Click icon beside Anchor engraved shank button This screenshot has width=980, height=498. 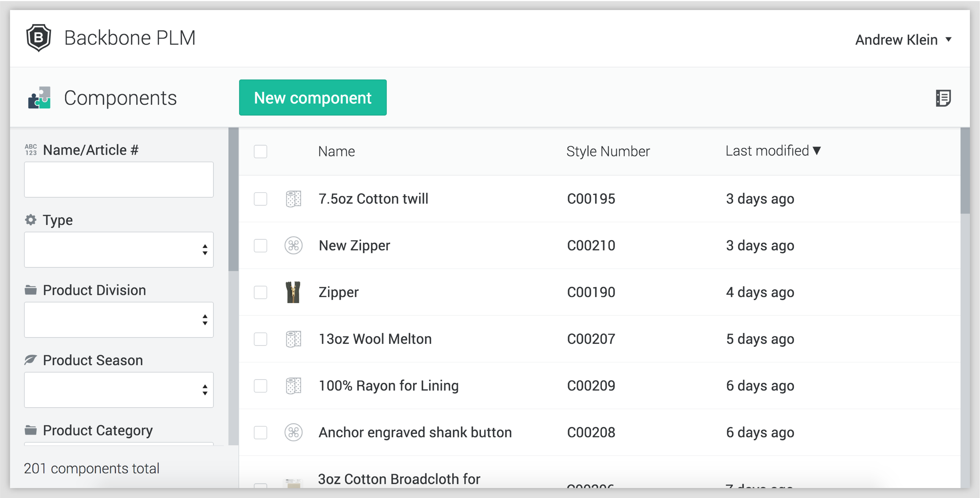click(x=293, y=433)
